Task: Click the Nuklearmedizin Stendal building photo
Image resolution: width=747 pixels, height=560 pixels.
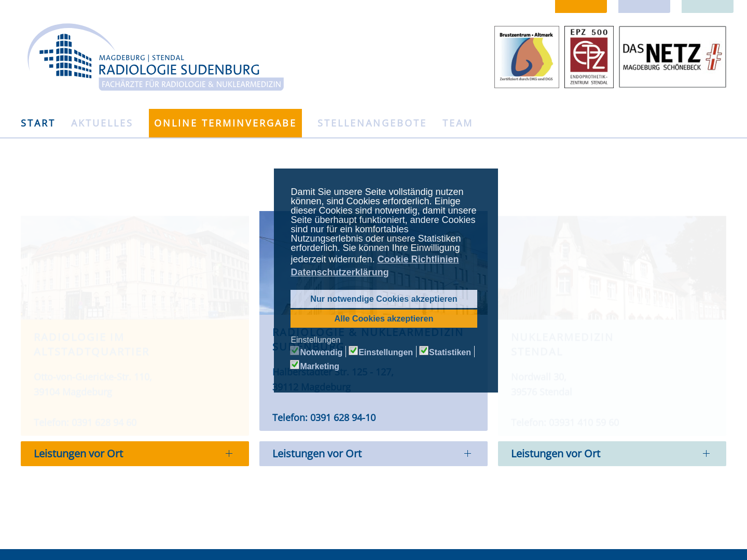Action: 612,268
